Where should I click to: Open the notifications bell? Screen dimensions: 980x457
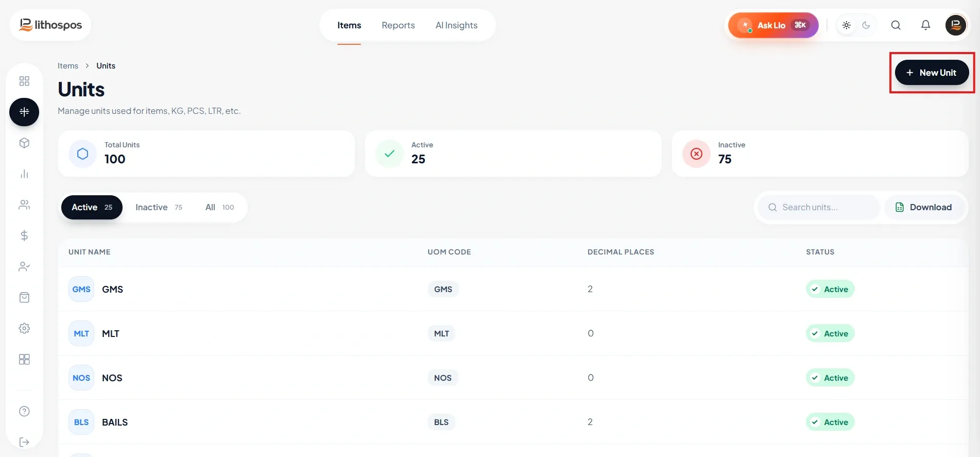point(925,25)
